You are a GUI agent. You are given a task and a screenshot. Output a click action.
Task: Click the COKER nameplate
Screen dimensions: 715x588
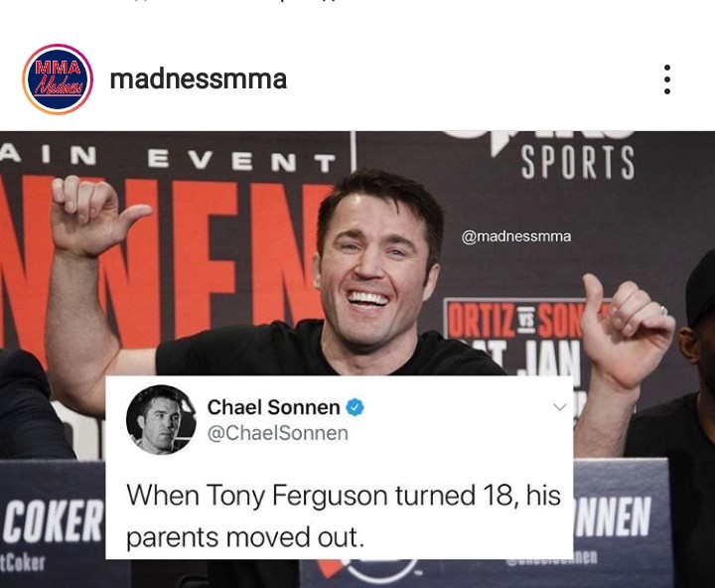53,521
